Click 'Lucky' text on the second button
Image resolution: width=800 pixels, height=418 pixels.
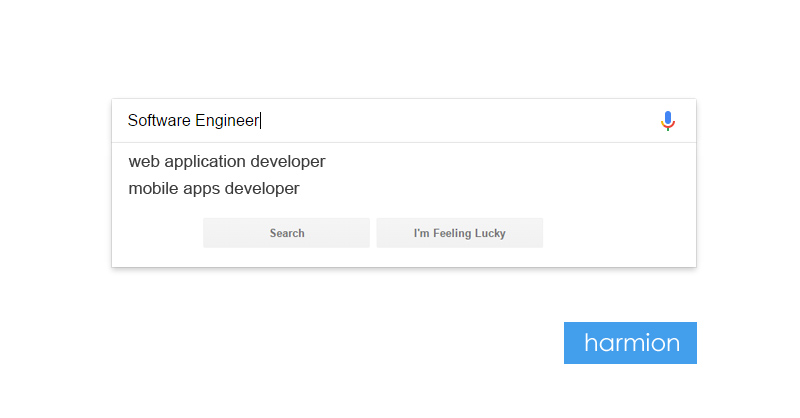click(x=490, y=234)
